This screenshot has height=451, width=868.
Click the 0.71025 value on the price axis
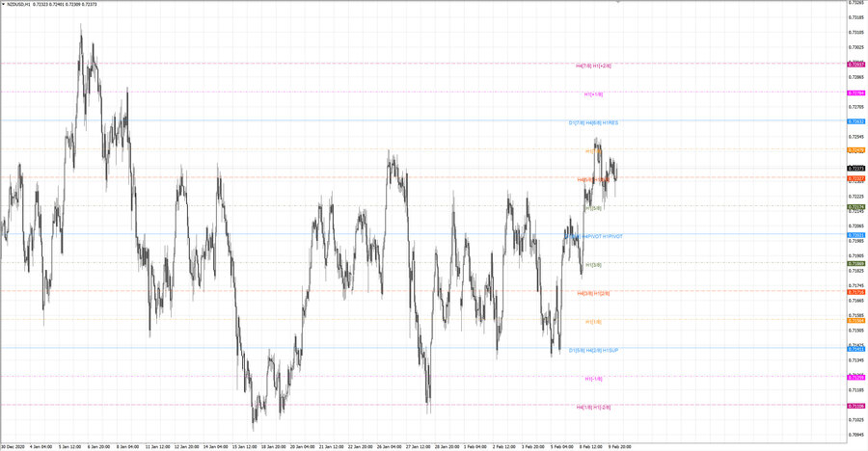[x=856, y=420]
